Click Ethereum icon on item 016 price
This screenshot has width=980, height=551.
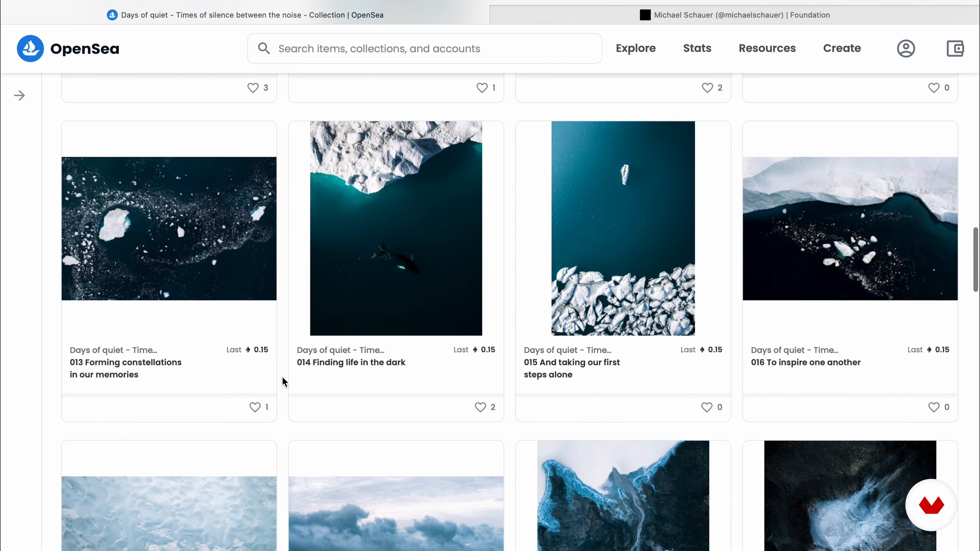point(929,350)
